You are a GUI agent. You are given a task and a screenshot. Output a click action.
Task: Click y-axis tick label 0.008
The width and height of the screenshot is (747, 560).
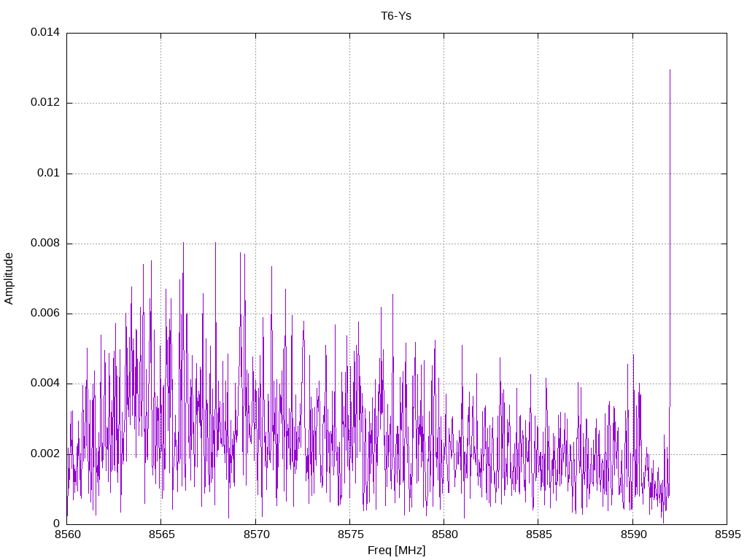45,244
